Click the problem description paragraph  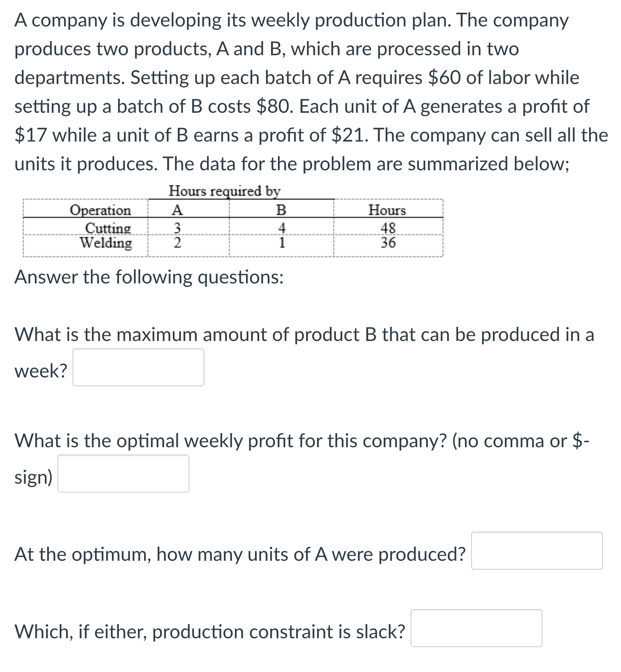click(x=307, y=92)
